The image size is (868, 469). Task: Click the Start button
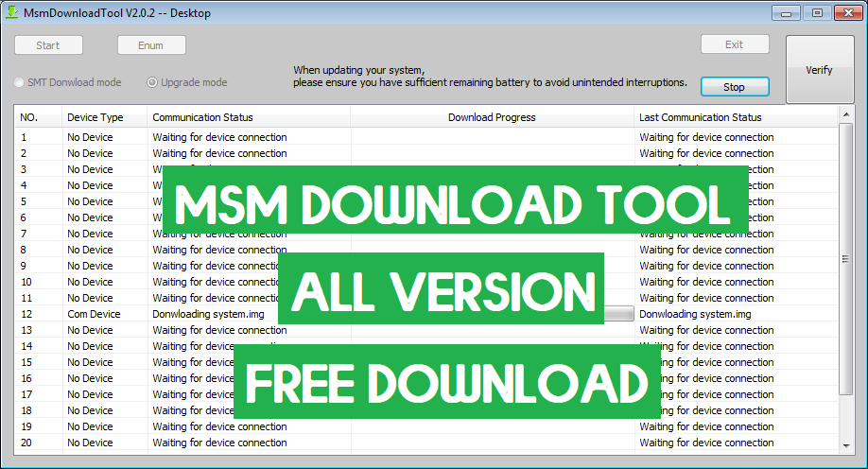(49, 45)
